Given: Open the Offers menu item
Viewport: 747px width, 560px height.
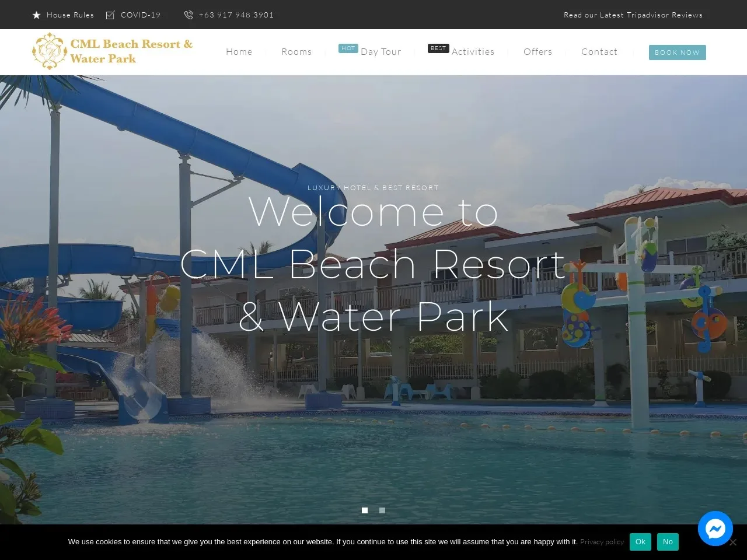Looking at the screenshot, I should point(538,52).
